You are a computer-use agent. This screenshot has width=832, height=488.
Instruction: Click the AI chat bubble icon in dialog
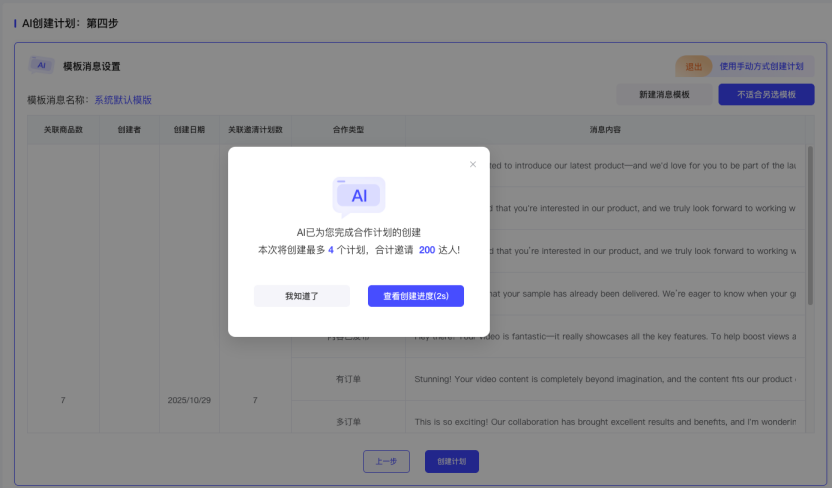click(359, 196)
